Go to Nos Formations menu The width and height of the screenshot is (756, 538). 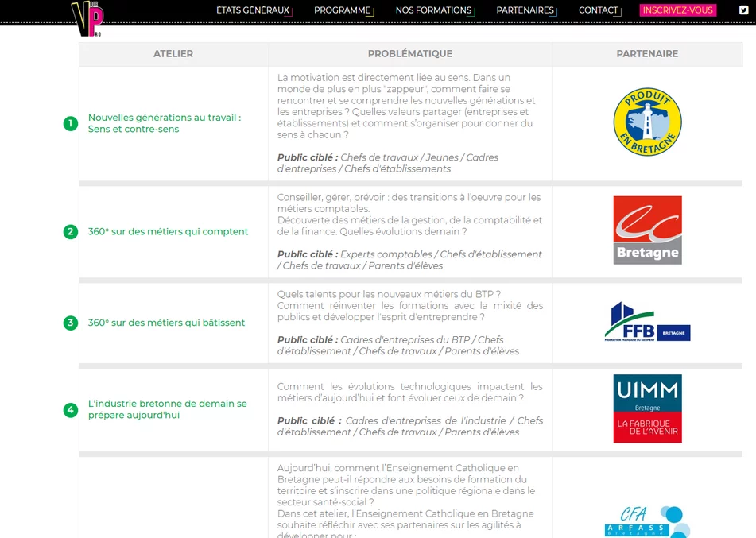coord(433,10)
